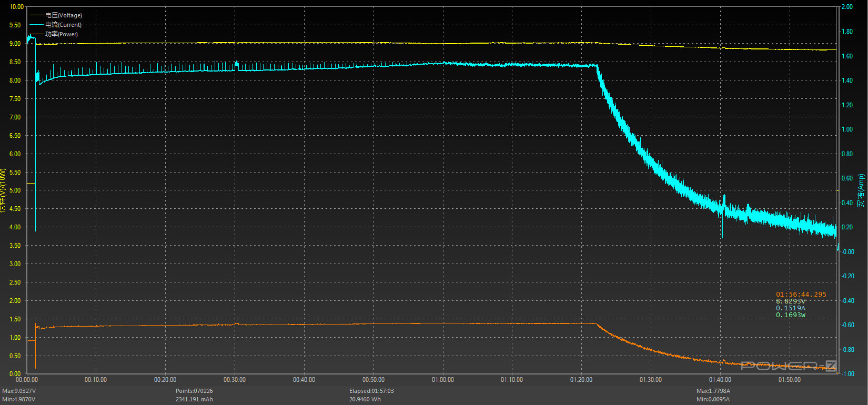Click the Max:9.0327V voltage readout

click(x=19, y=391)
